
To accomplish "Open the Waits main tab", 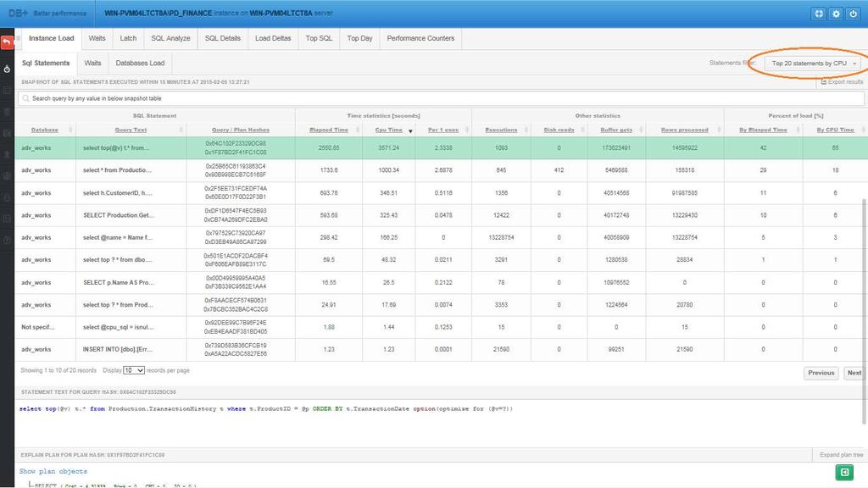I will click(x=97, y=38).
